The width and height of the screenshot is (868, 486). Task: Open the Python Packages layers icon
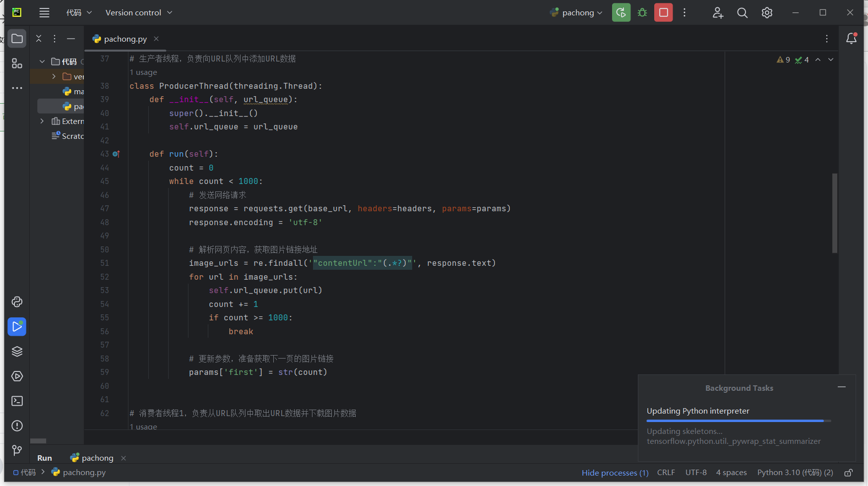[17, 352]
